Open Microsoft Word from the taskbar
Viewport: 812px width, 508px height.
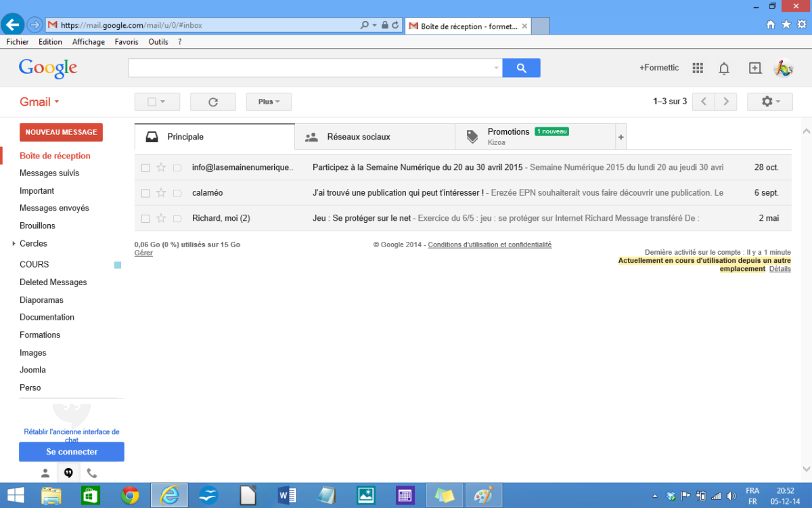click(x=287, y=495)
